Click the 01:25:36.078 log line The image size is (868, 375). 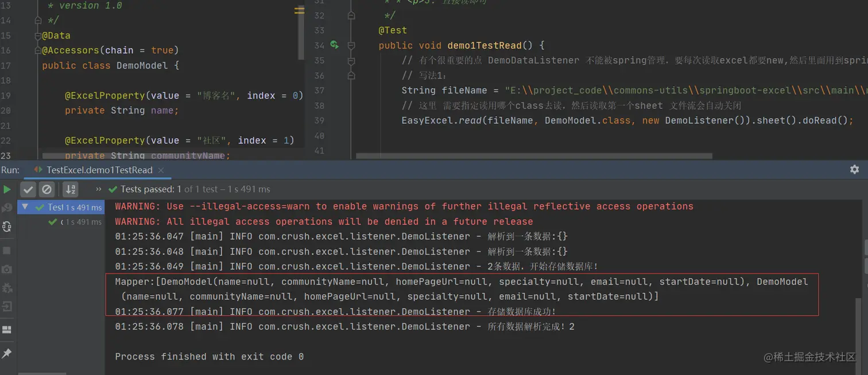point(344,326)
